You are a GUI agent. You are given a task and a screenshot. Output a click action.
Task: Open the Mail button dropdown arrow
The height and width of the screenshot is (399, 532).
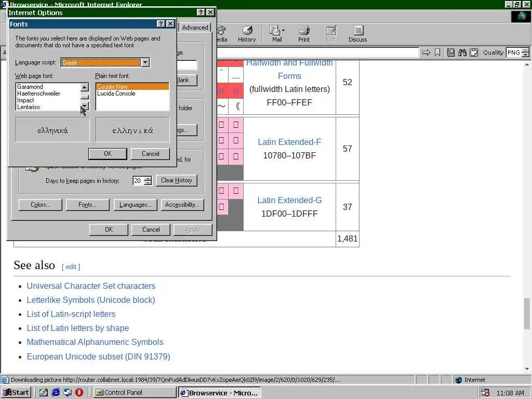pos(283,31)
